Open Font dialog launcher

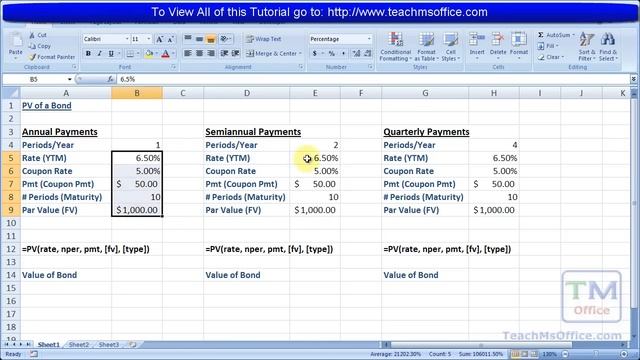pyautogui.click(x=173, y=67)
